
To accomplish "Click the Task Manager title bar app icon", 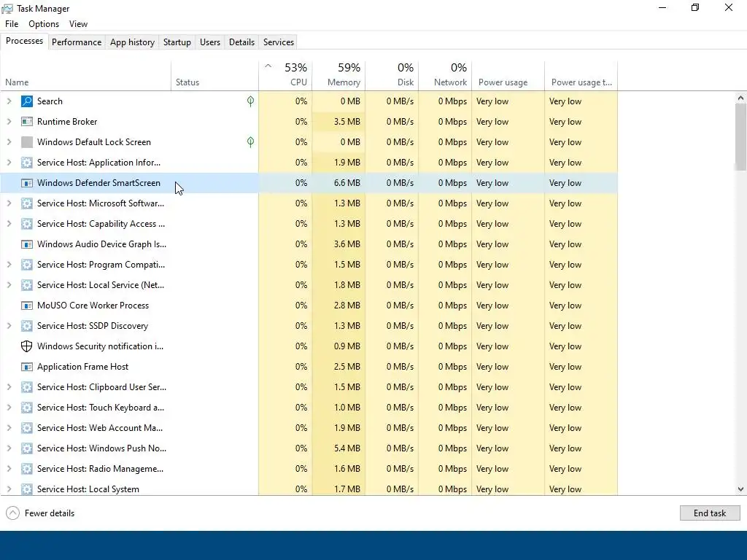I will (x=7, y=9).
